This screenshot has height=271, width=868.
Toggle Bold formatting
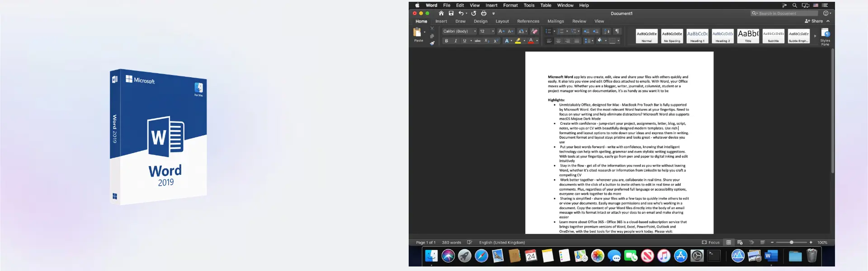[x=447, y=41]
